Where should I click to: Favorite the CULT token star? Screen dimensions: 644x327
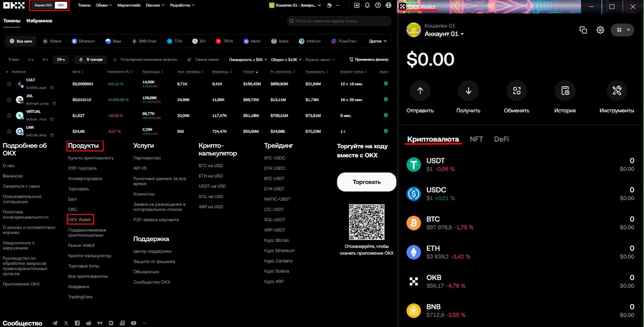click(x=9, y=84)
